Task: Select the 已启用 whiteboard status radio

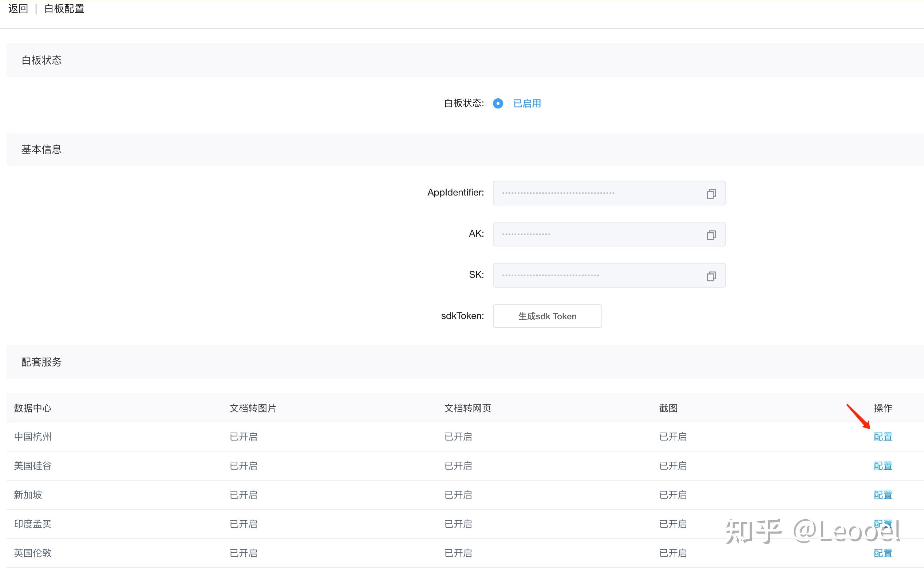Action: (498, 103)
